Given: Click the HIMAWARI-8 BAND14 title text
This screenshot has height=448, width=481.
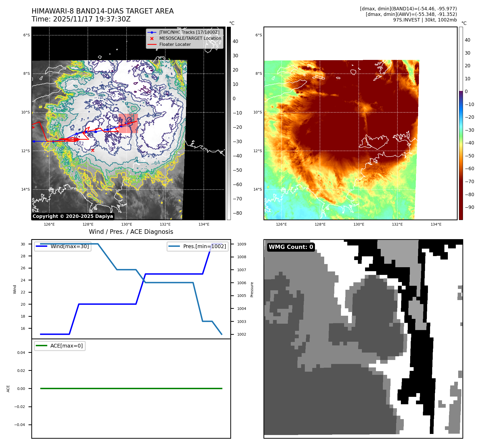Looking at the screenshot, I should tap(102, 11).
